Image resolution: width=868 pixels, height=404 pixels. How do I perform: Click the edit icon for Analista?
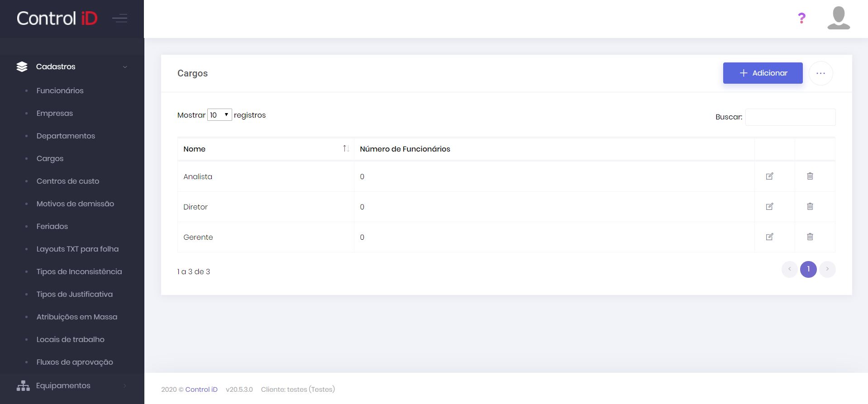click(x=769, y=176)
